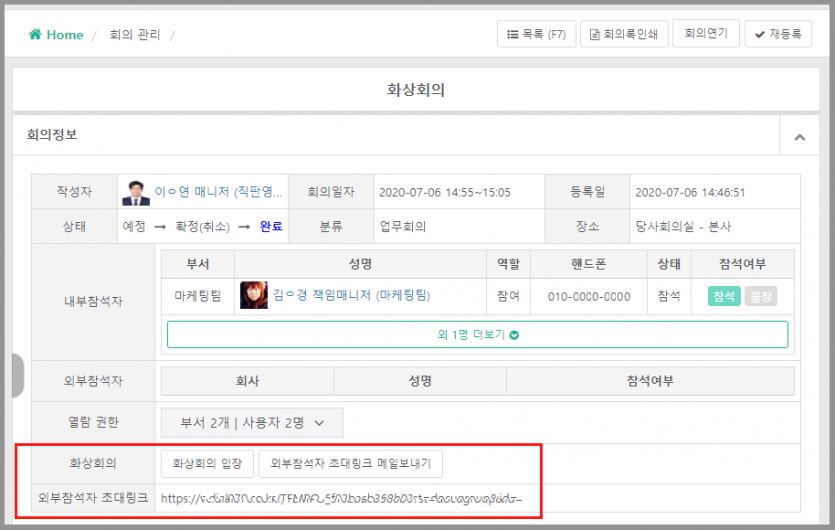Send 외부참석자 초대링크 메일보내기
Screen dimensions: 835x530
click(x=350, y=463)
